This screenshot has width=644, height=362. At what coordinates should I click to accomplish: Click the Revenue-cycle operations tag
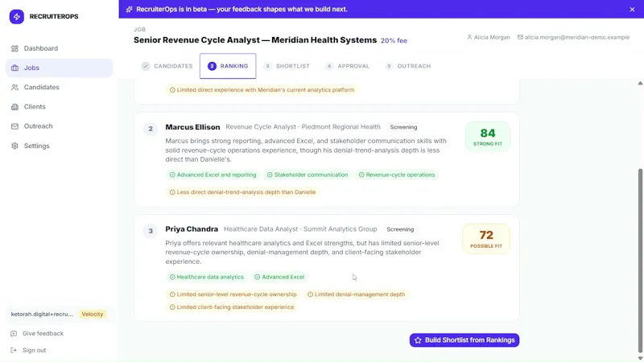pyautogui.click(x=396, y=175)
